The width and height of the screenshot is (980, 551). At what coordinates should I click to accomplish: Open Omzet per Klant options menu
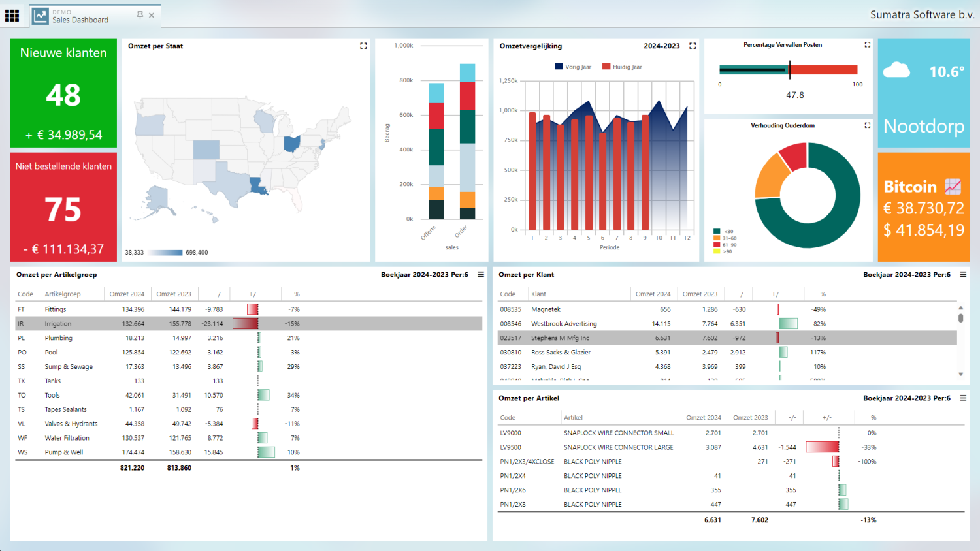(962, 275)
